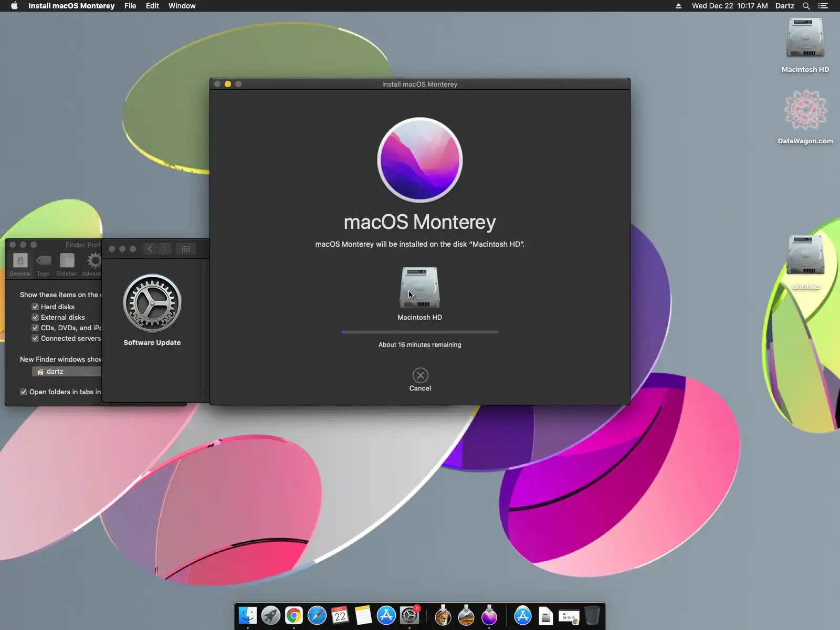Open Launchpad from the Dock
Viewport: 840px width, 630px height.
coord(271,615)
